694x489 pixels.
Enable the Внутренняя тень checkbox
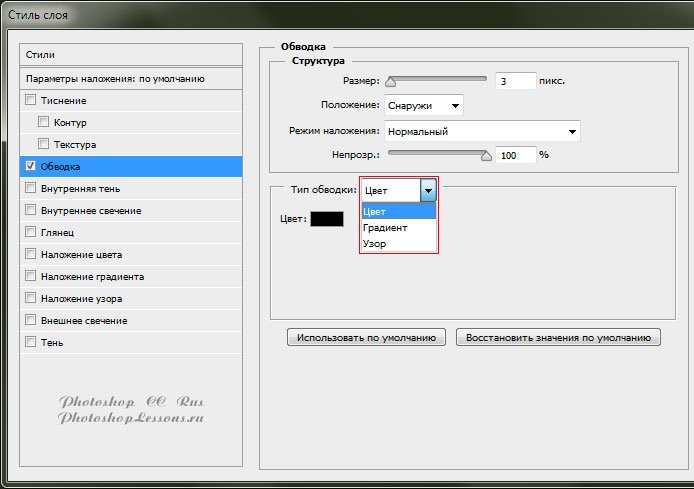click(31, 188)
